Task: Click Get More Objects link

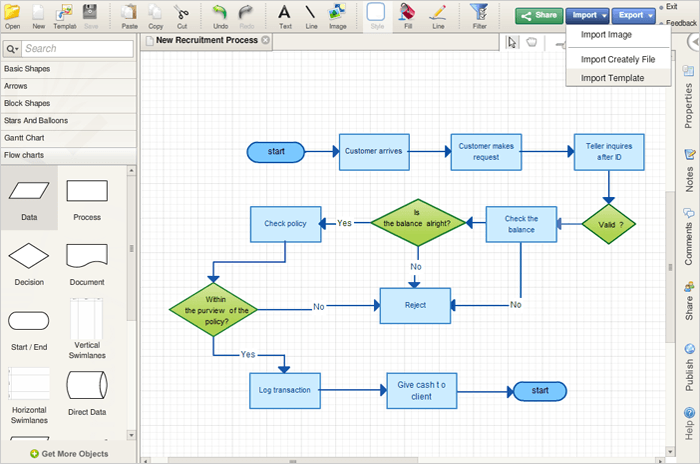Action: point(69,454)
